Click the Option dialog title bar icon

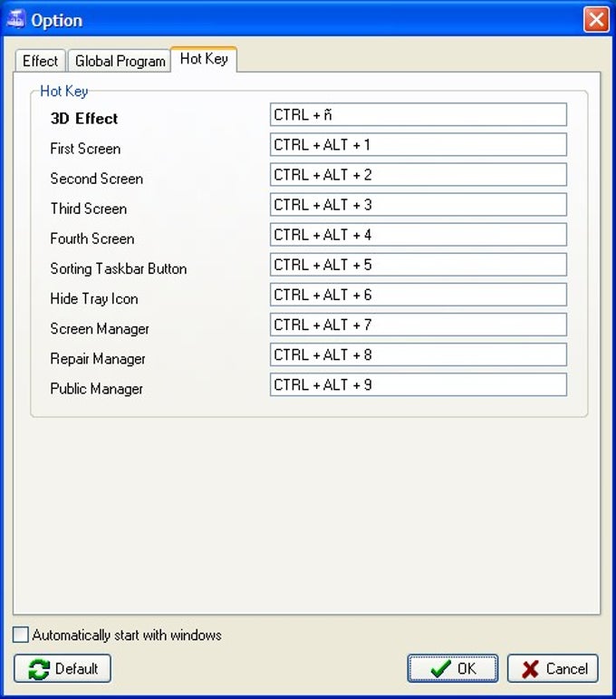[16, 19]
